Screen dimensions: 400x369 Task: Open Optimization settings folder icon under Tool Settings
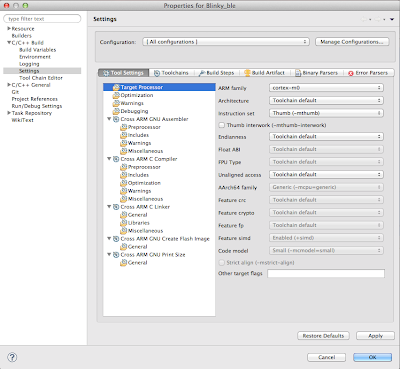[116, 95]
